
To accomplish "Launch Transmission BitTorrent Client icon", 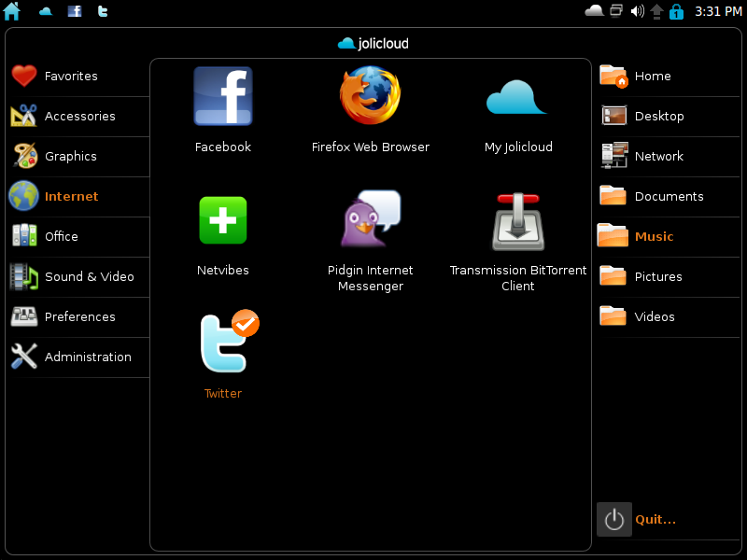I will [x=518, y=221].
